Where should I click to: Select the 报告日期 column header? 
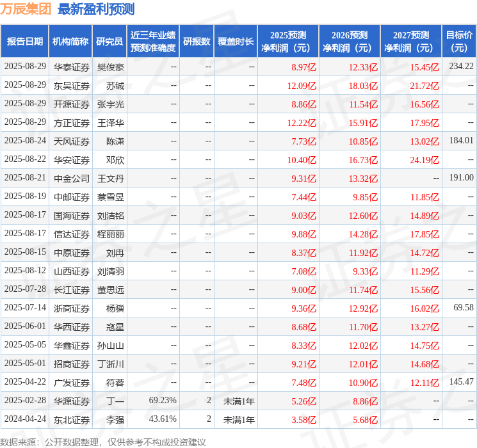pyautogui.click(x=25, y=41)
